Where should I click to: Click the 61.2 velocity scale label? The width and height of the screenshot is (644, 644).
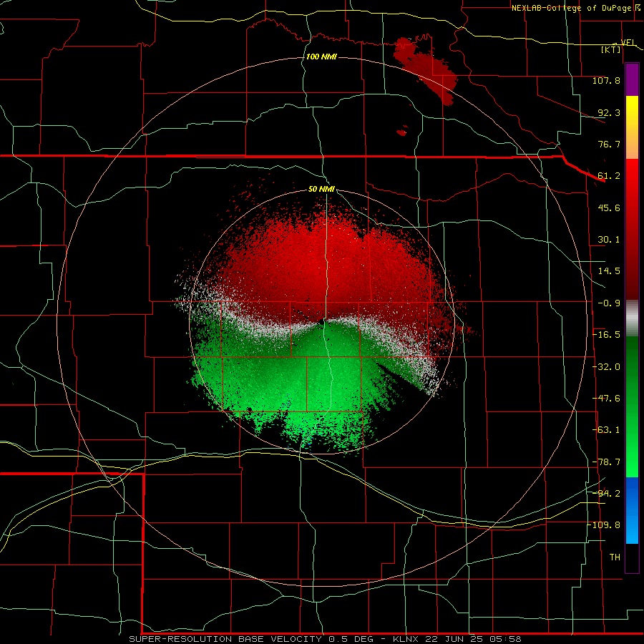point(609,176)
